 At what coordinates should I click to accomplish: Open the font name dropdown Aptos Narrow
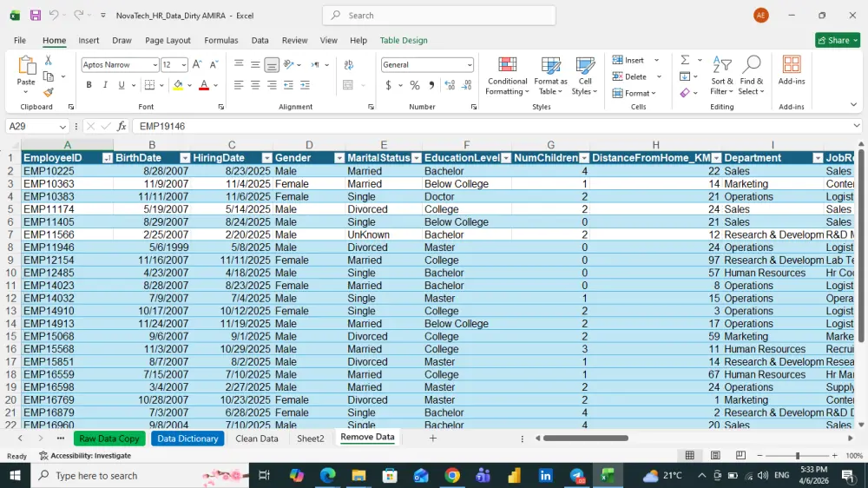[x=155, y=65]
